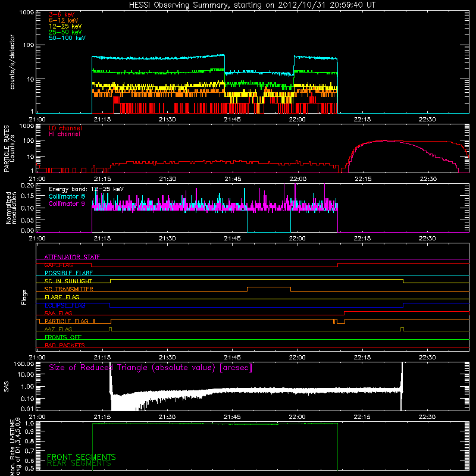
Task: Select the AAZ_FLAG label
Action: pyautogui.click(x=58, y=329)
